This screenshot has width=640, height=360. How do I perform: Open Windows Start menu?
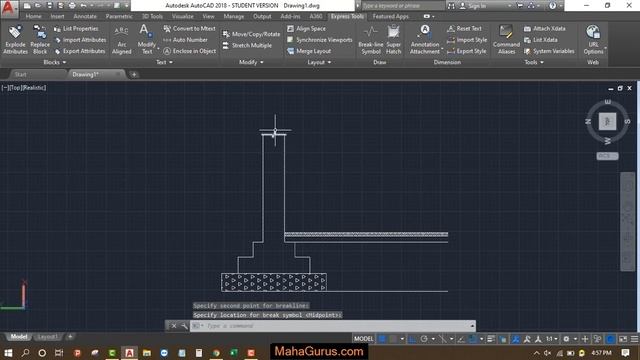tap(8, 353)
